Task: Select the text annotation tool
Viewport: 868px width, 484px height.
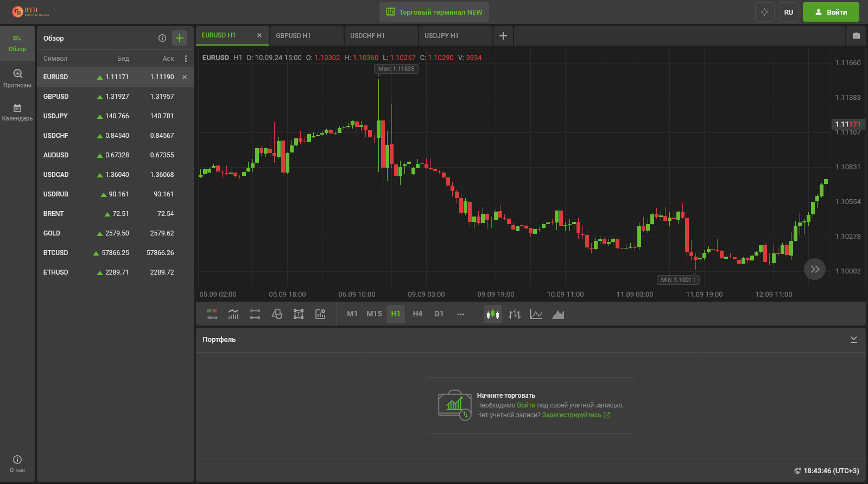Action: pyautogui.click(x=299, y=314)
